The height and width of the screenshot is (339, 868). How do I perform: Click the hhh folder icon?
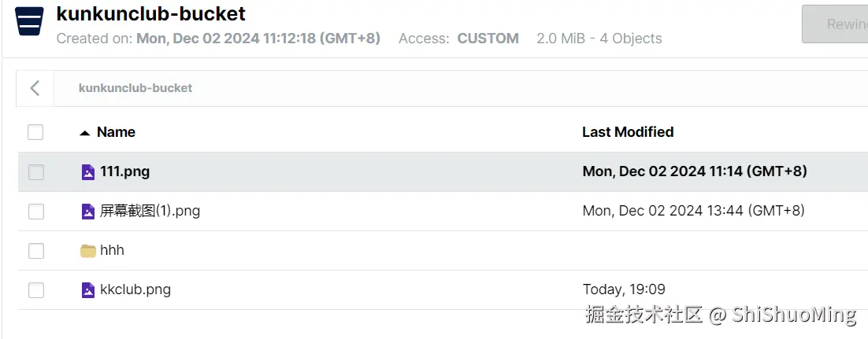pos(88,251)
